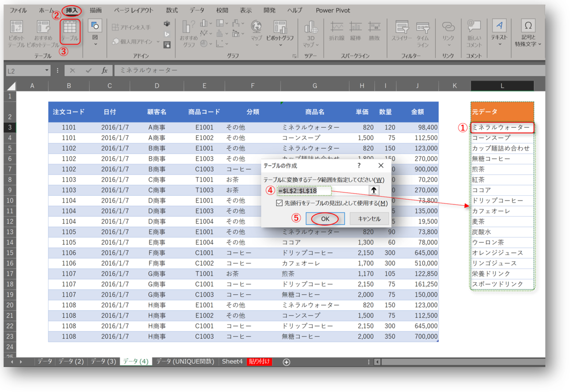The image size is (575, 392).
Task: Click the collapse dialog range arrow button
Action: coord(374,190)
